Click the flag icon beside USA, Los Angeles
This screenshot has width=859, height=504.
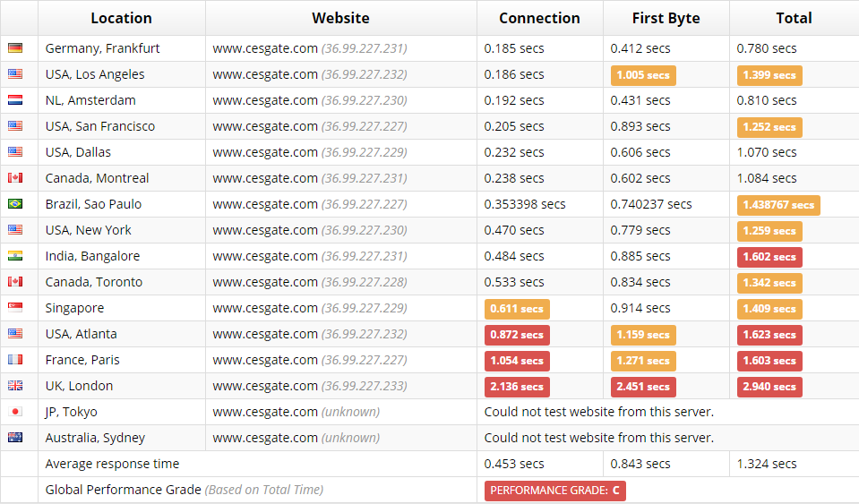[15, 74]
